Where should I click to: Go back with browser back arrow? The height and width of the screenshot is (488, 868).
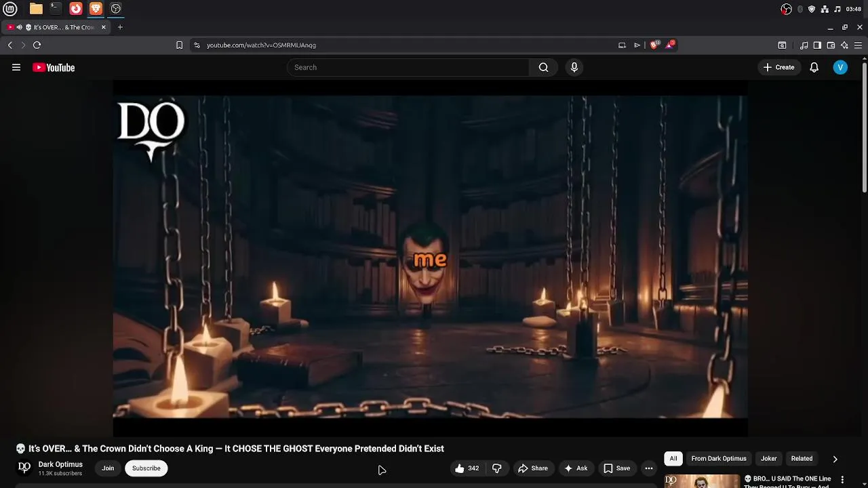coord(9,45)
